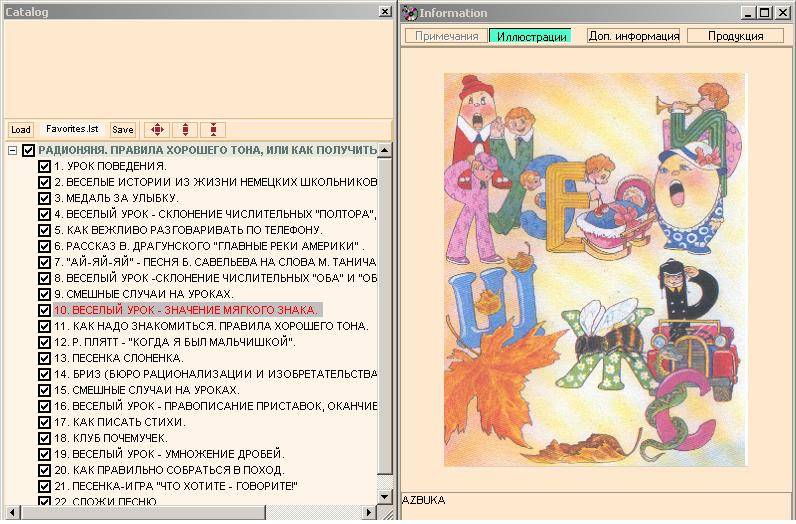Viewport: 796px width, 524px height.
Task: Select track 2 ВЕСЕЛЫЕ ИСТОРИИ ИЗ ЖИЗНИ НЕМЕЦКИХ ШКОЛЬНИКОВ
Action: [x=215, y=182]
